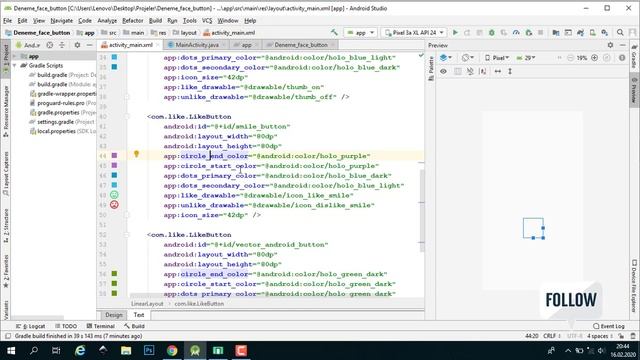Toggle the Resource Manager side tab
The width and height of the screenshot is (640, 360).
tap(6, 111)
